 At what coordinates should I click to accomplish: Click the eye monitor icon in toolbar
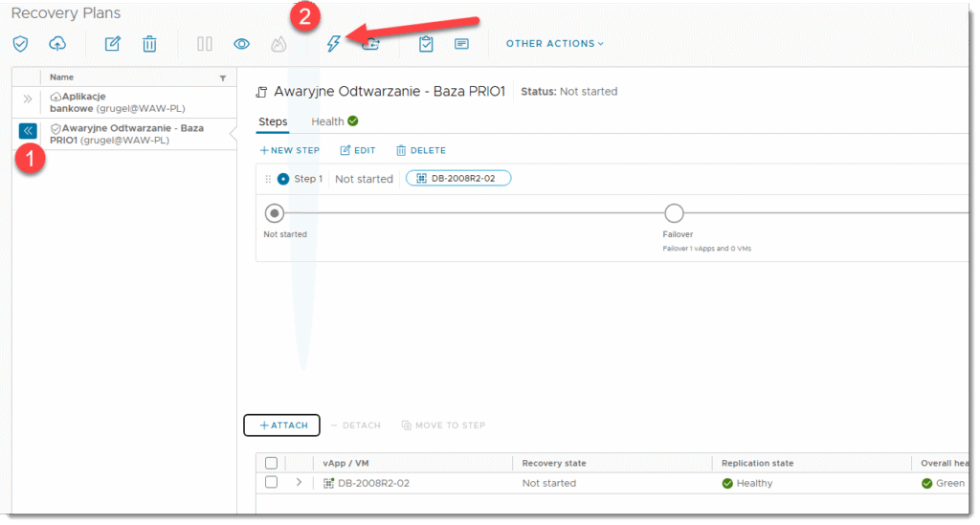pos(242,44)
